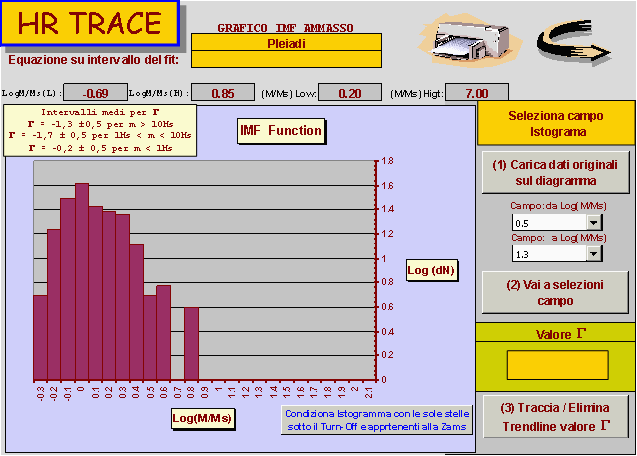The image size is (637, 456).
Task: Click the 'Intervalli medi per Γ' info box
Action: pyautogui.click(x=100, y=130)
